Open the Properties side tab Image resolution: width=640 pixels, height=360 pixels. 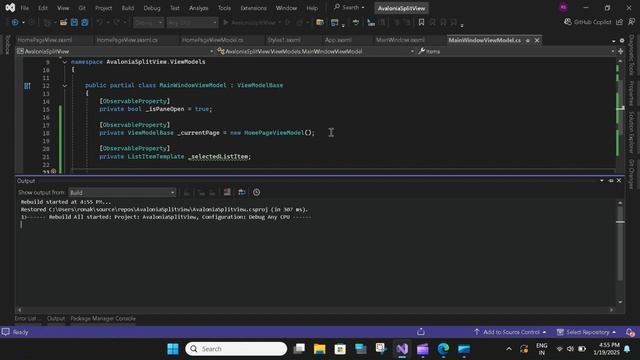click(631, 93)
